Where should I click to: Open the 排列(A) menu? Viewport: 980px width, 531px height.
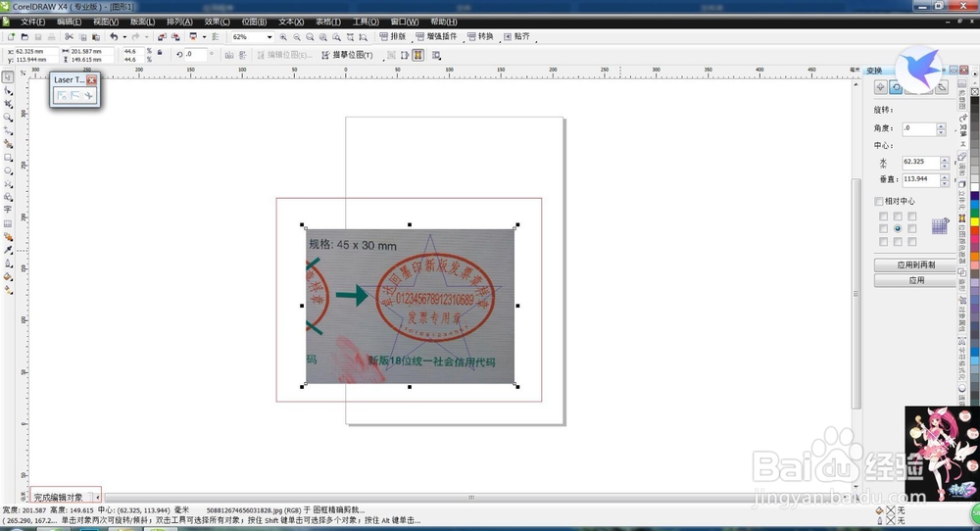(179, 22)
